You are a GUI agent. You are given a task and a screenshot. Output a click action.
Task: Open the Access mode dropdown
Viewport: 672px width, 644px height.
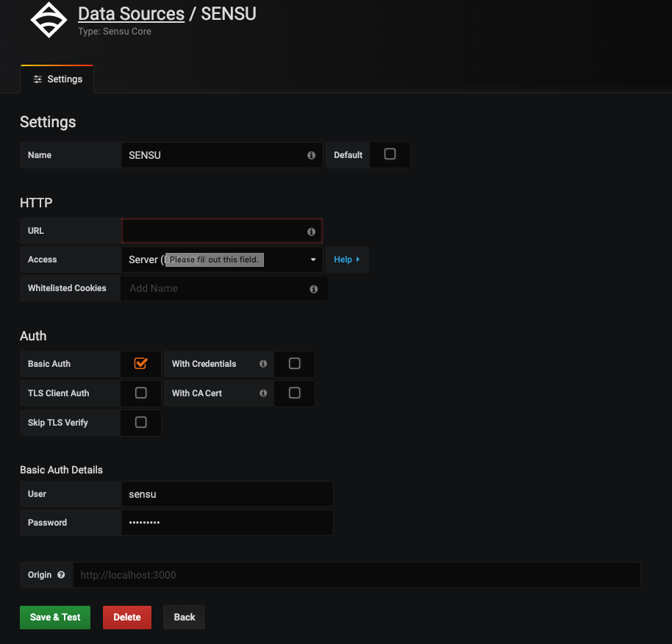click(221, 260)
